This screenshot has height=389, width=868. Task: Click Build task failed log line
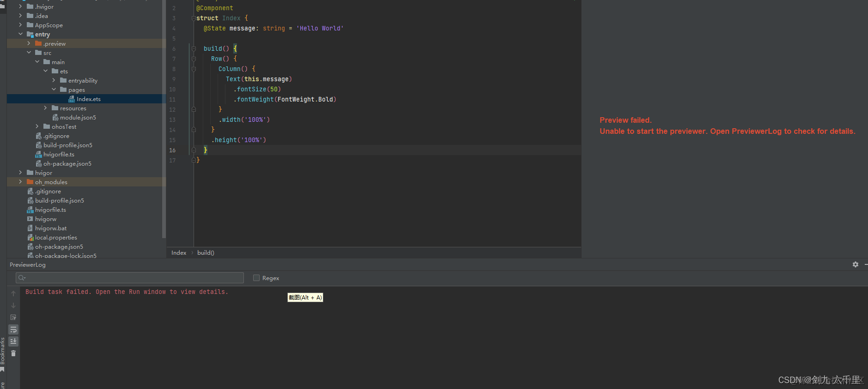[x=127, y=292]
